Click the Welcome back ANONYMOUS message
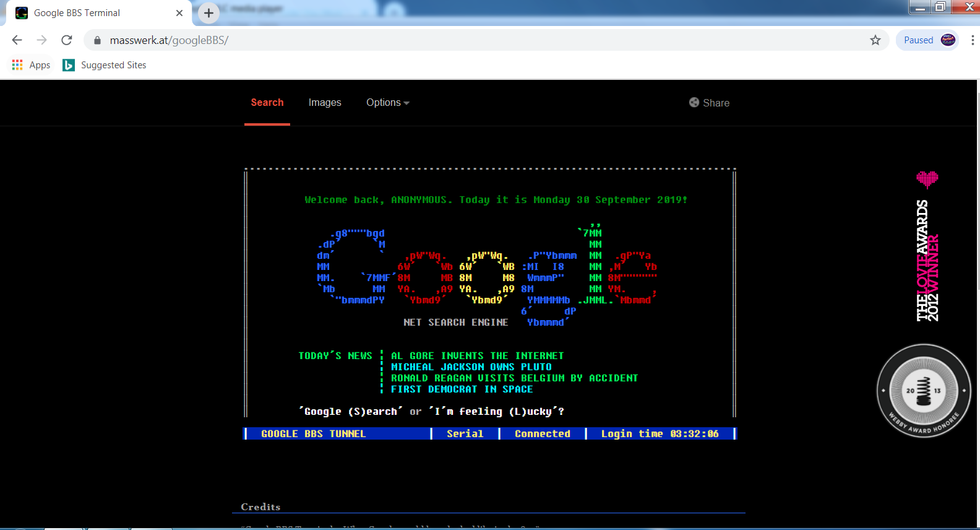Viewport: 980px width, 530px height. [x=496, y=200]
